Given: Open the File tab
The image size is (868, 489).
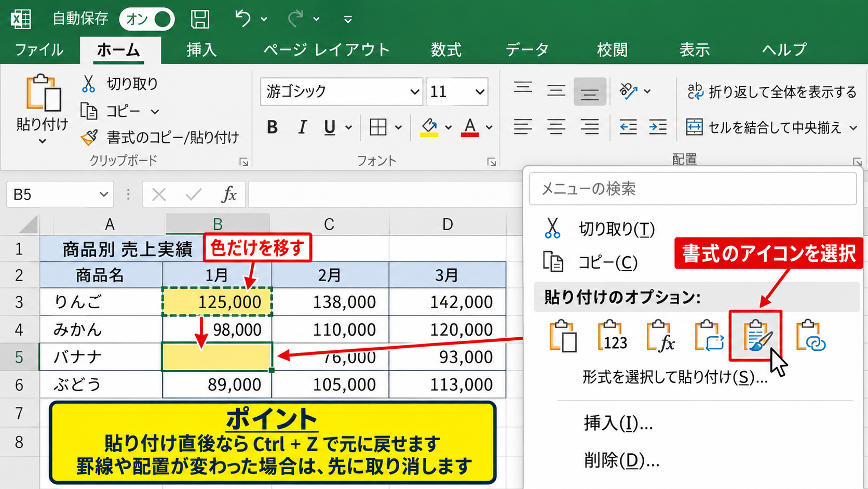Looking at the screenshot, I should click(39, 50).
